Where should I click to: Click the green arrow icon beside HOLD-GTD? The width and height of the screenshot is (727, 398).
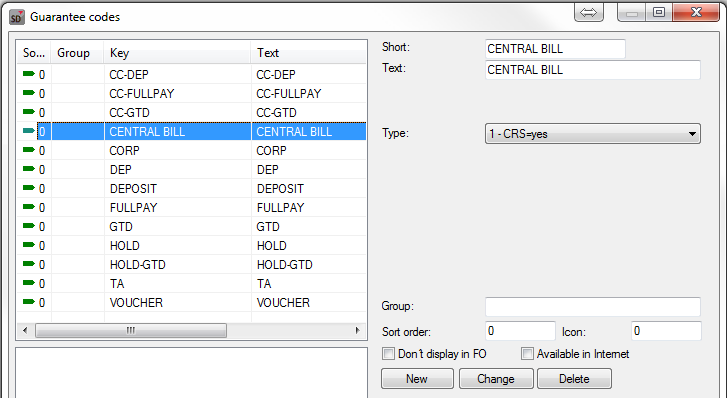(x=29, y=264)
